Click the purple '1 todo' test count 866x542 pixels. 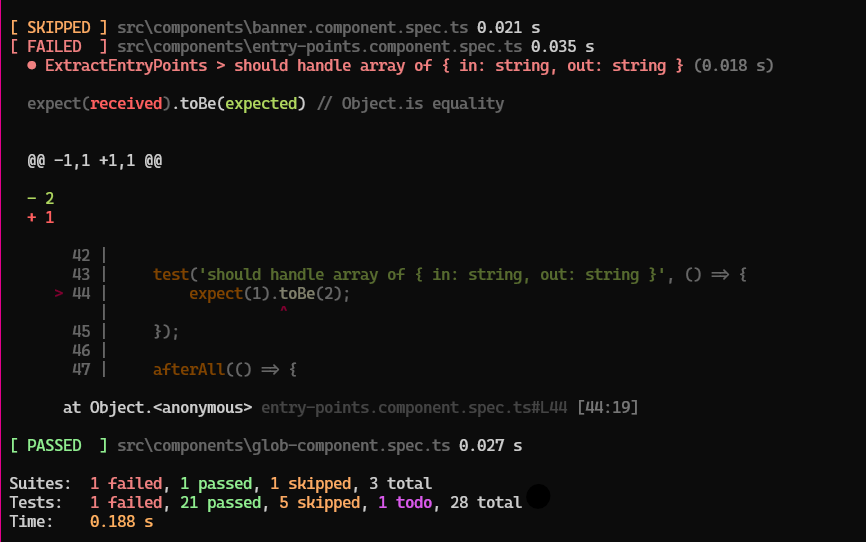pos(405,503)
